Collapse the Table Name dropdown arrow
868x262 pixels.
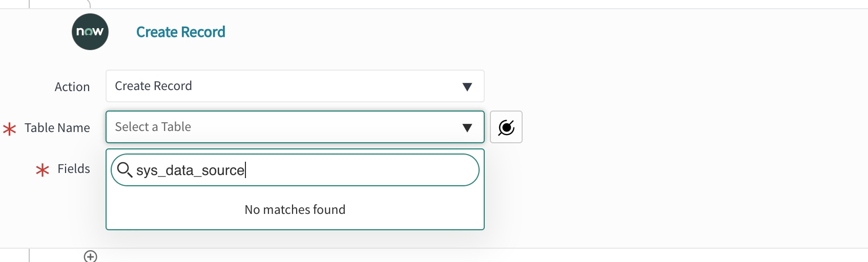pos(467,127)
